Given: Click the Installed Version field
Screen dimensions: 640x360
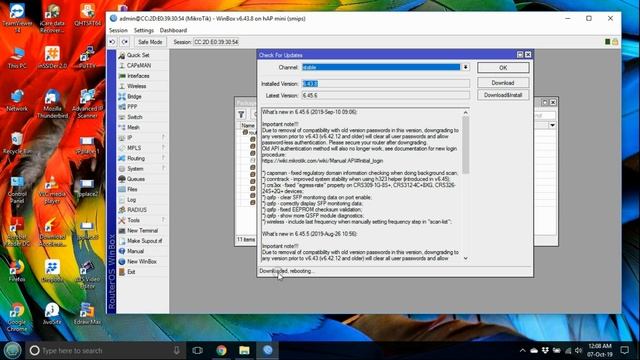Looking at the screenshot, I should click(386, 84).
